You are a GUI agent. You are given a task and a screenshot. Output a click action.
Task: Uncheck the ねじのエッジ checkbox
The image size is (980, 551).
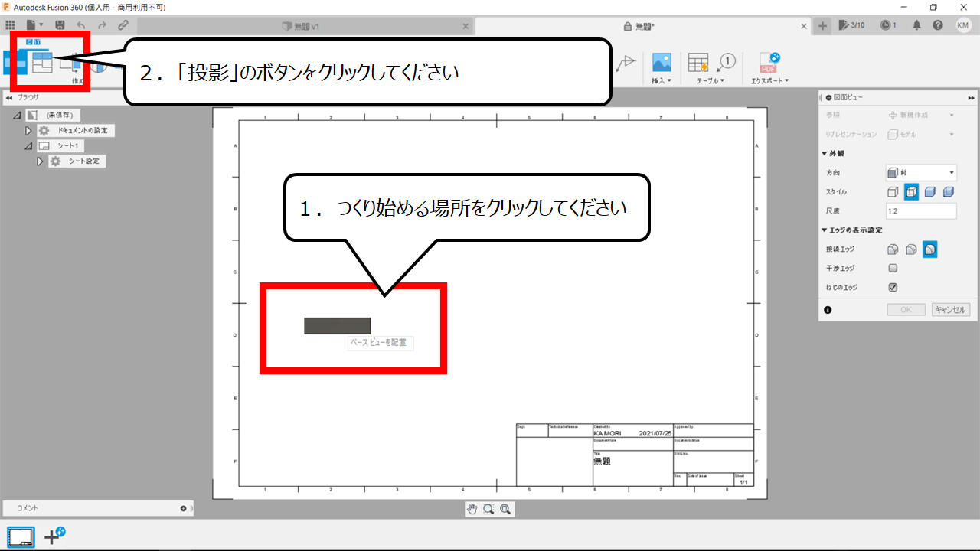[x=893, y=288]
